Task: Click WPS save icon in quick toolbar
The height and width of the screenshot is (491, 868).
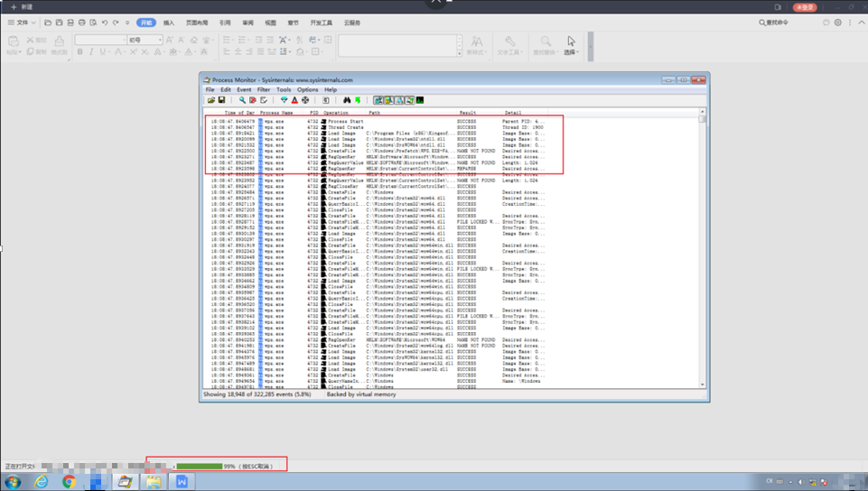Action: [x=60, y=23]
